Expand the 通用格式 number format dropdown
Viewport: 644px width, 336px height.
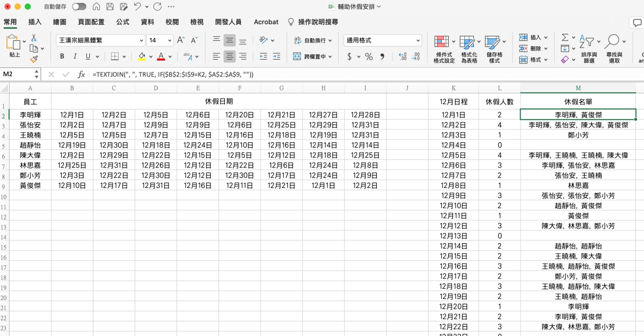(418, 40)
